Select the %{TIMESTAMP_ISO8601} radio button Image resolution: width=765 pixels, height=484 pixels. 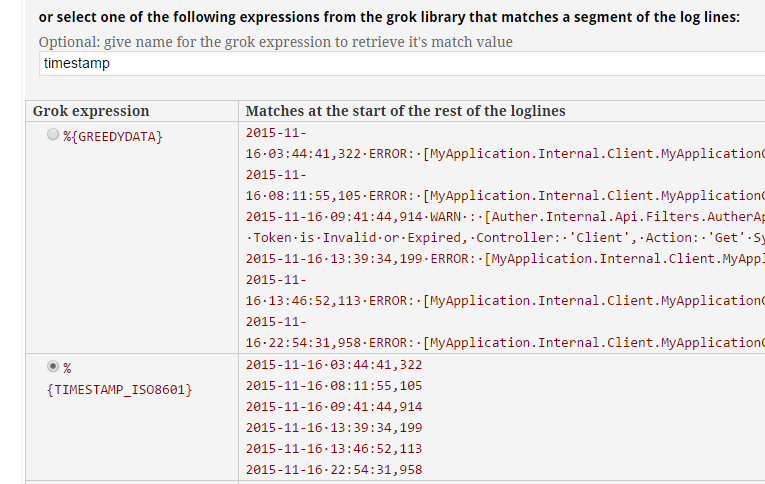(x=53, y=366)
